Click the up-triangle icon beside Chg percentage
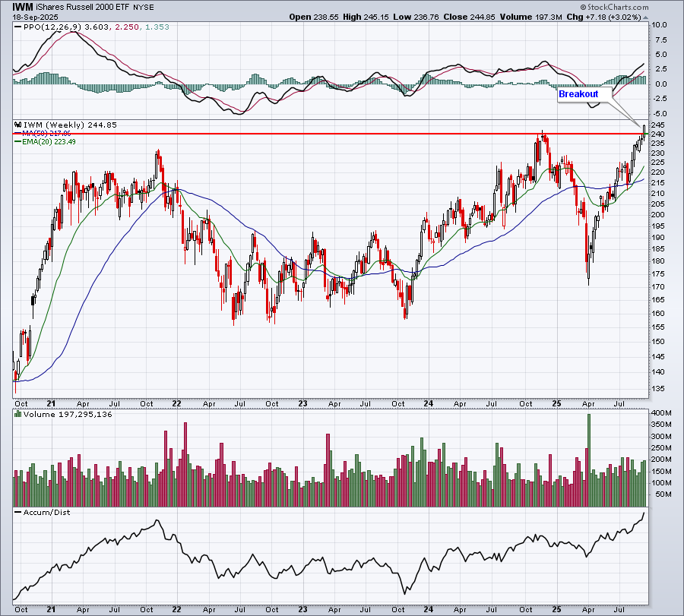The image size is (684, 616). pos(645,17)
